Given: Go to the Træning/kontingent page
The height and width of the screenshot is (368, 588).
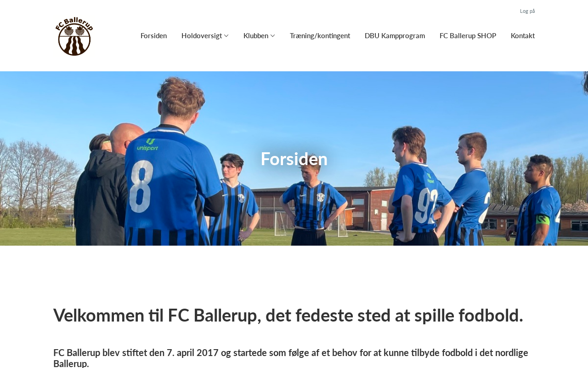Looking at the screenshot, I should (320, 36).
